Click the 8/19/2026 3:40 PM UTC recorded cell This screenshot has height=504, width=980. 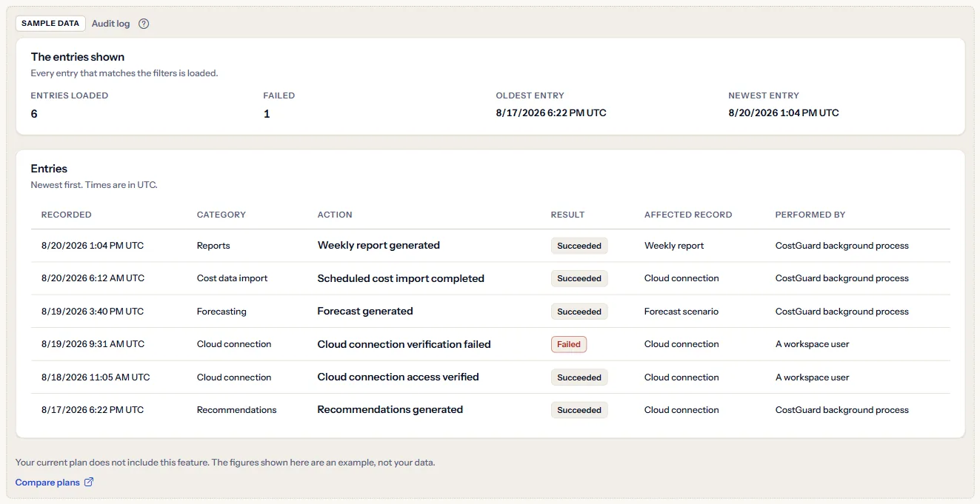(93, 312)
